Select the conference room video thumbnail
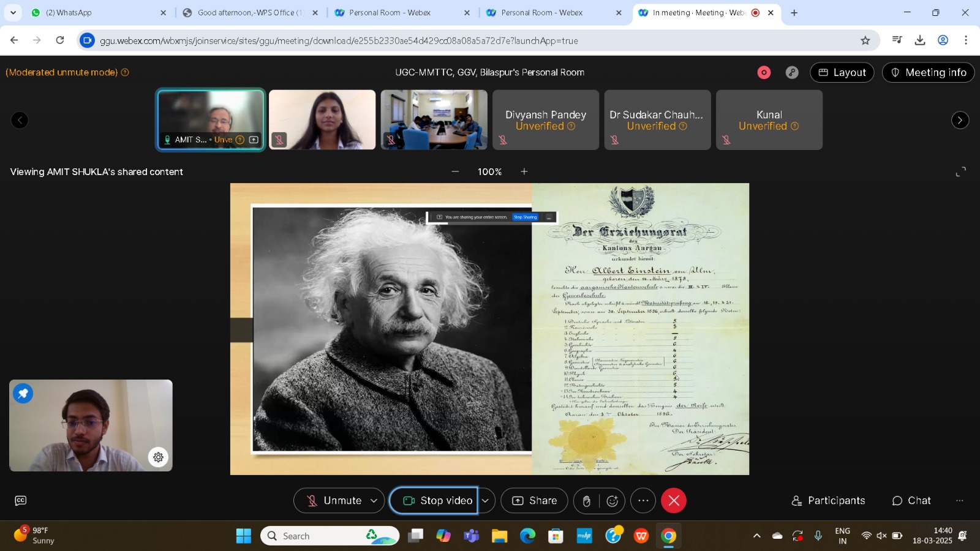Viewport: 980px width, 551px height. (434, 120)
